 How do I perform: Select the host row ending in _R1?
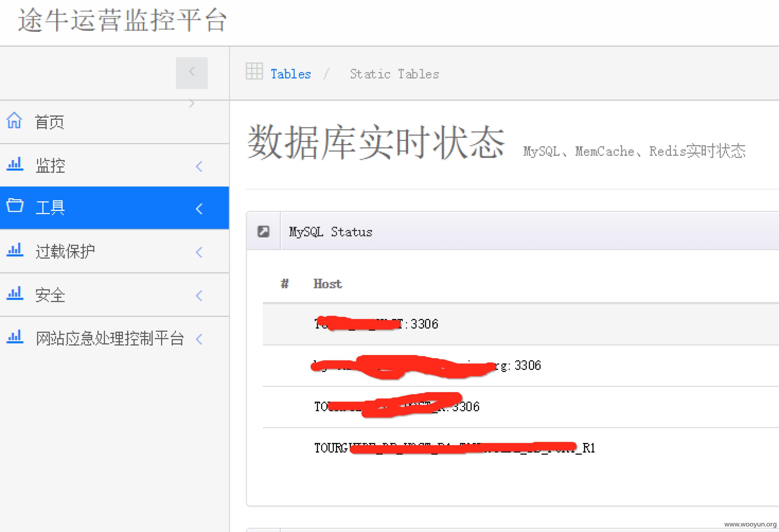(521, 448)
